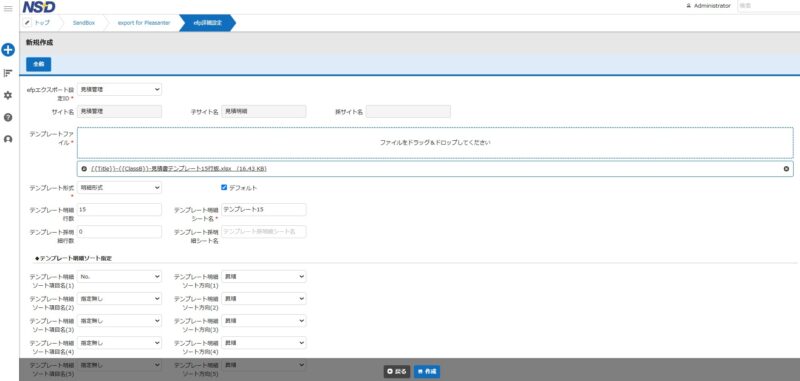Open the help question mark icon
Screen dimensions: 800x381
(8, 117)
